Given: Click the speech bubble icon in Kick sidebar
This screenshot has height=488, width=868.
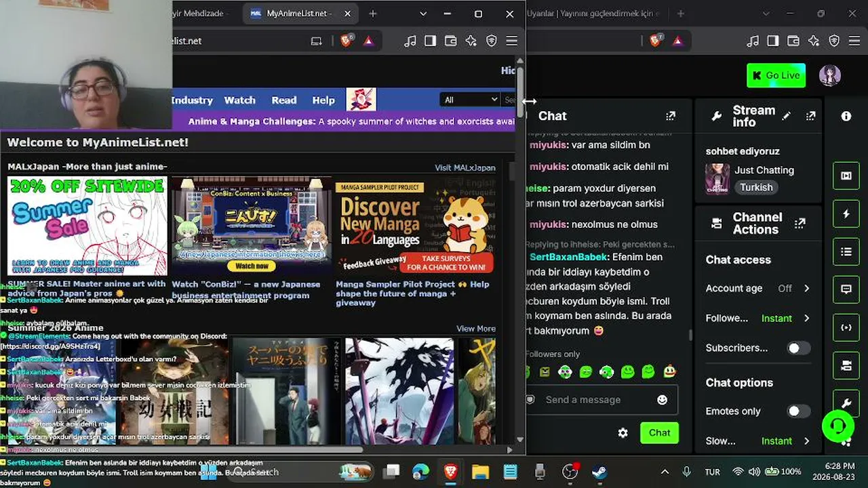Looking at the screenshot, I should [x=846, y=289].
